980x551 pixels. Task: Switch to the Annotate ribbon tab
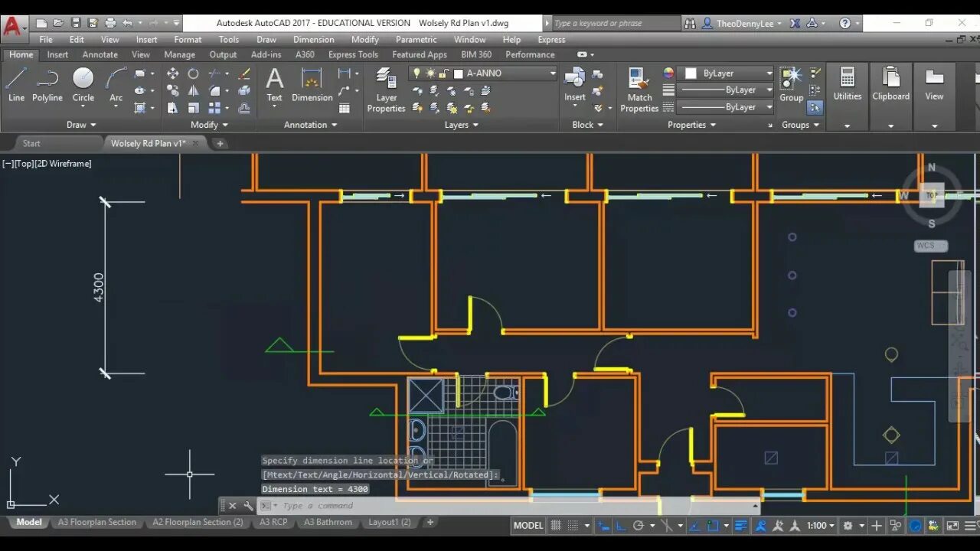pos(100,55)
